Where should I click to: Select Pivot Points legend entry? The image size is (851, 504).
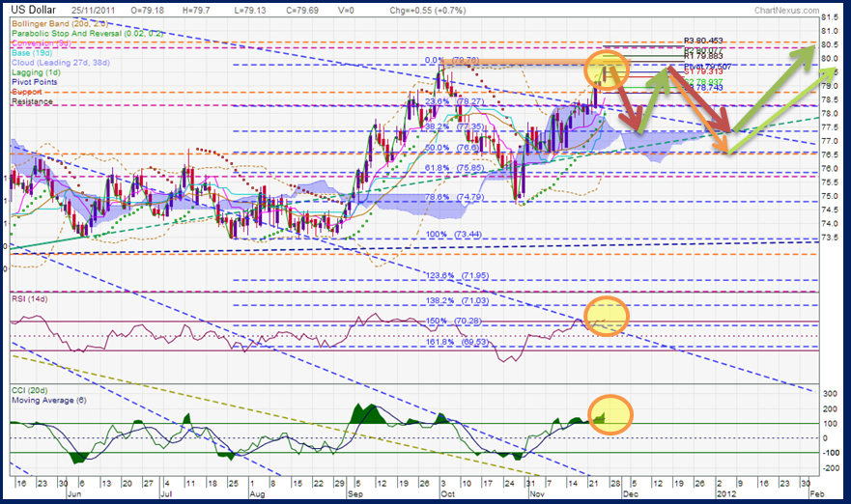[34, 82]
